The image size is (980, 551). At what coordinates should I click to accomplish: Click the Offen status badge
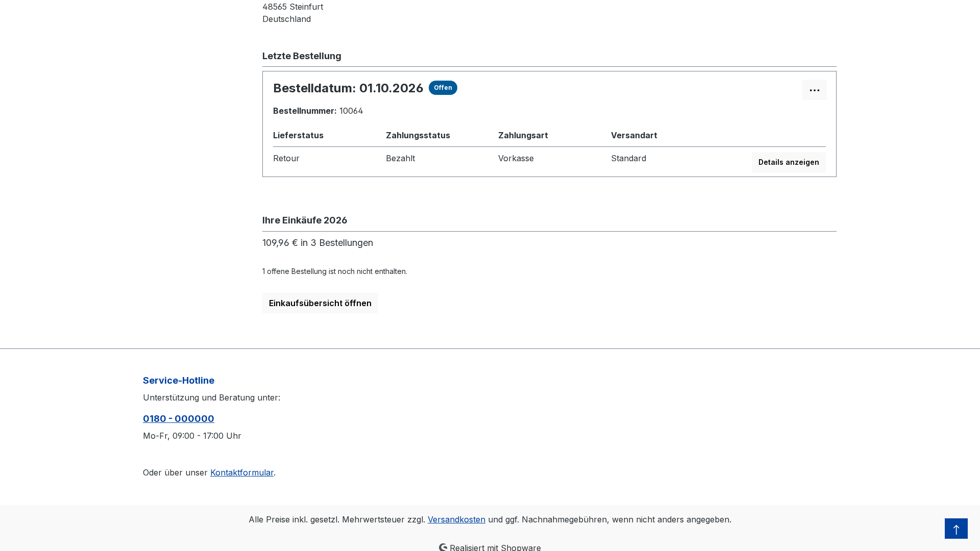pos(443,88)
